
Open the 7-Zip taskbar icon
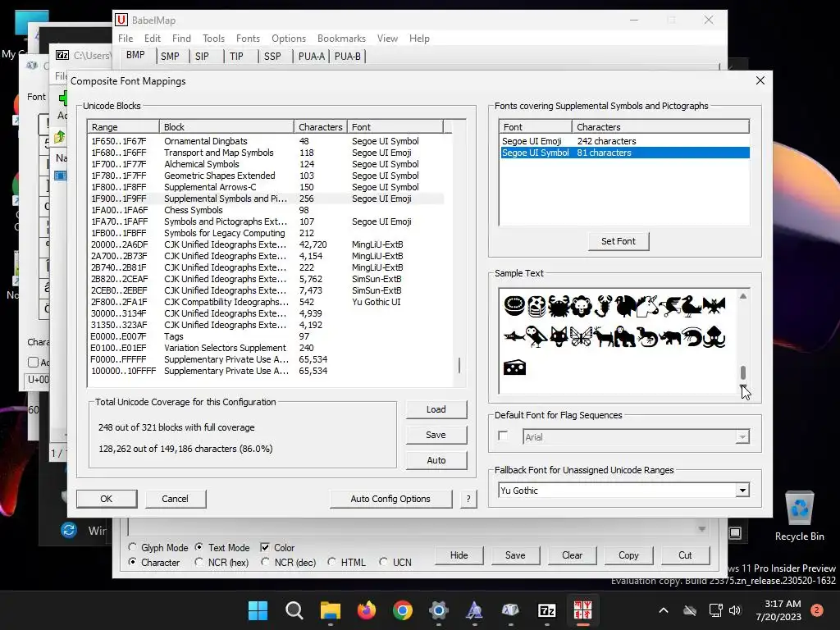point(547,610)
